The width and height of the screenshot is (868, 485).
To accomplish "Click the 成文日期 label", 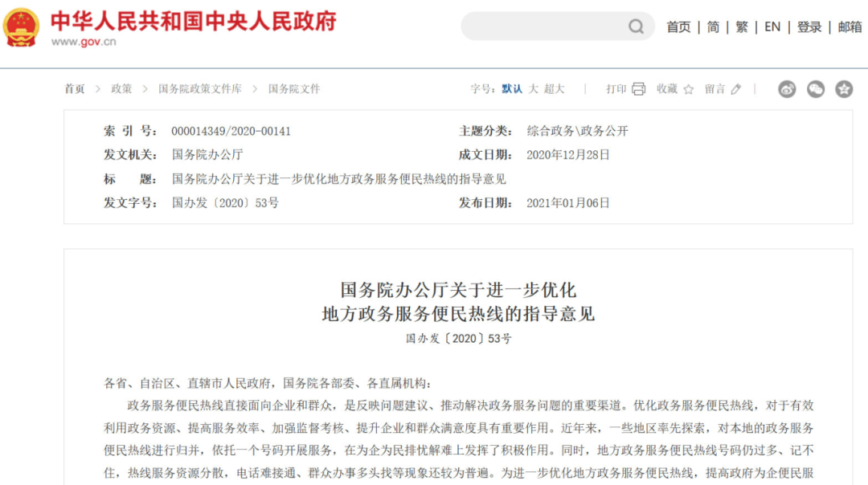I will 485,155.
